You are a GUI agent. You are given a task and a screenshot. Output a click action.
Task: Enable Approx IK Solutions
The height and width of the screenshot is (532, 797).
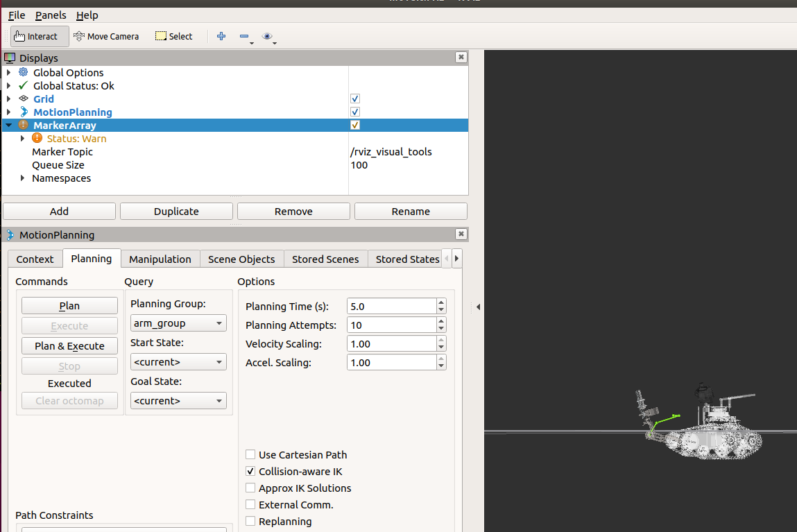pyautogui.click(x=250, y=488)
